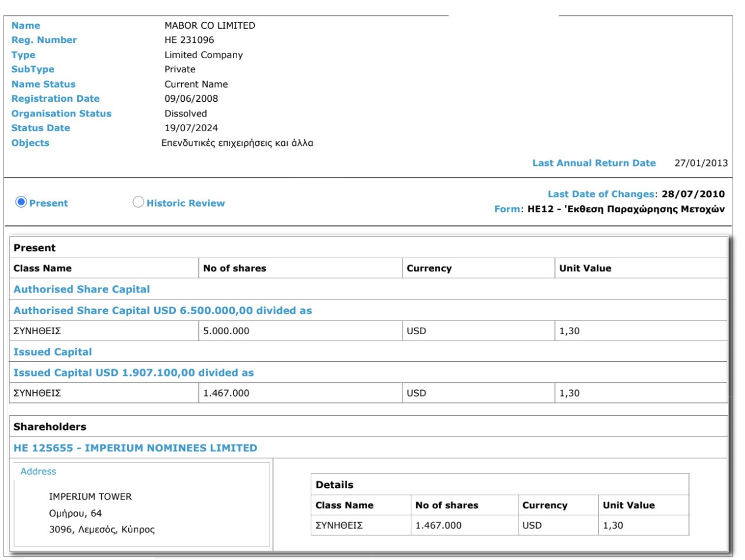Click the 'Issued Capital USD 1.907.100,00' heading
The height and width of the screenshot is (560, 745).
[134, 372]
